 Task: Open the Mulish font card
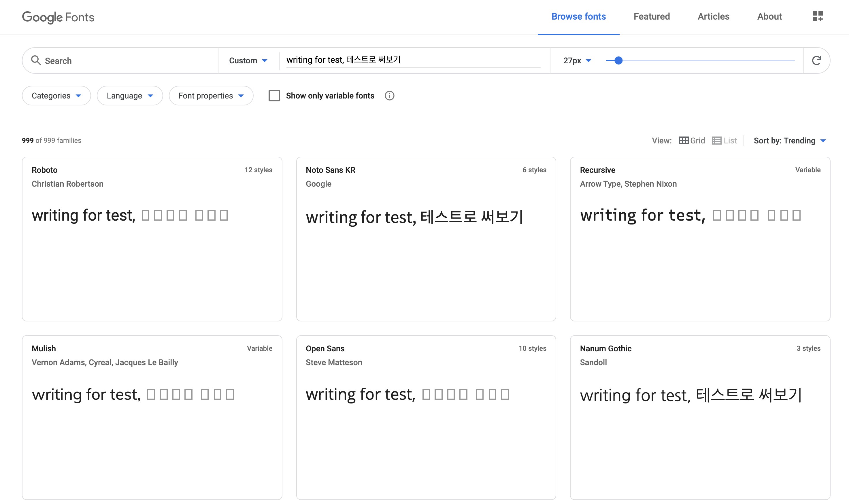pos(152,417)
